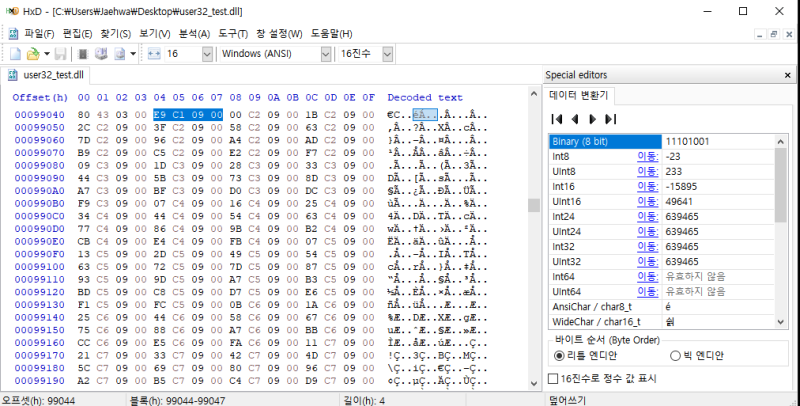Close the inner document window

pyautogui.click(x=789, y=34)
